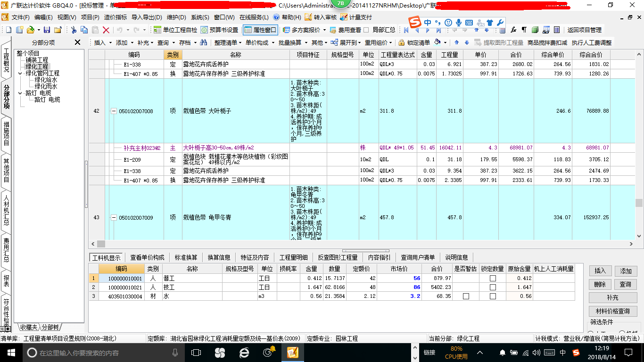644x362 pixels.
Task: Click 费用查看 toolbar item
Action: click(x=346, y=30)
